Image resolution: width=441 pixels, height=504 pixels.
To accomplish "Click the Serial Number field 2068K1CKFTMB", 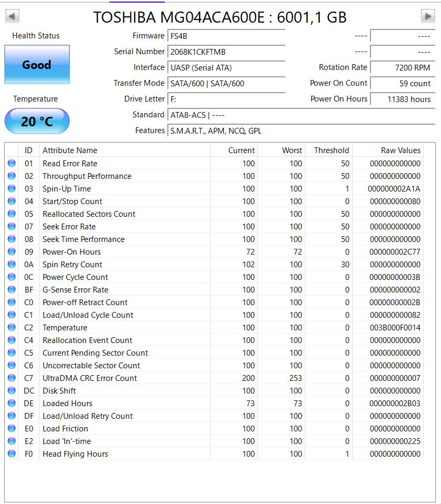I will coord(226,52).
